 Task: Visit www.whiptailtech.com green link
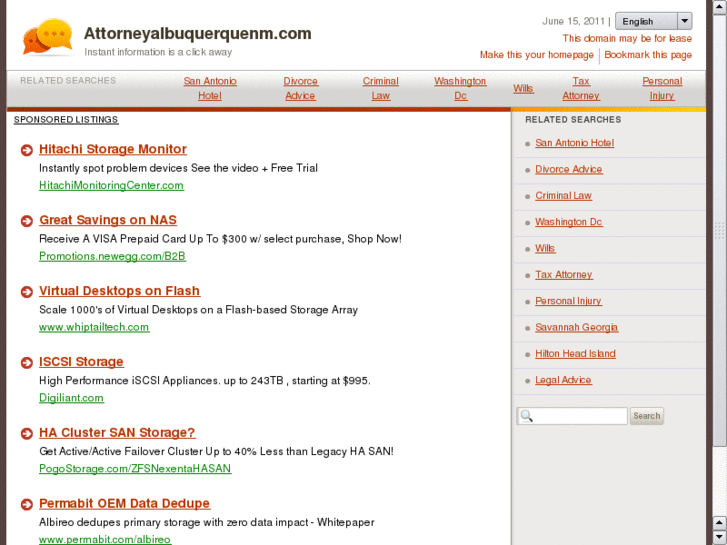[94, 327]
